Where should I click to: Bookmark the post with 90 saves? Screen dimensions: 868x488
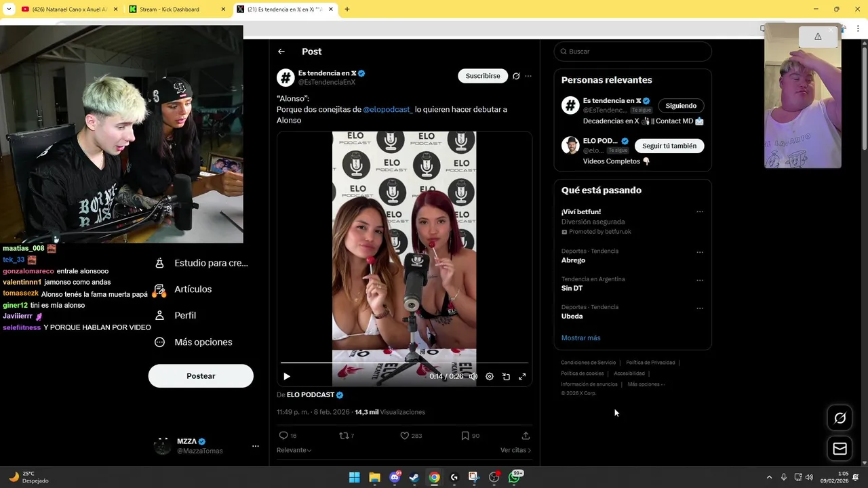470,436
